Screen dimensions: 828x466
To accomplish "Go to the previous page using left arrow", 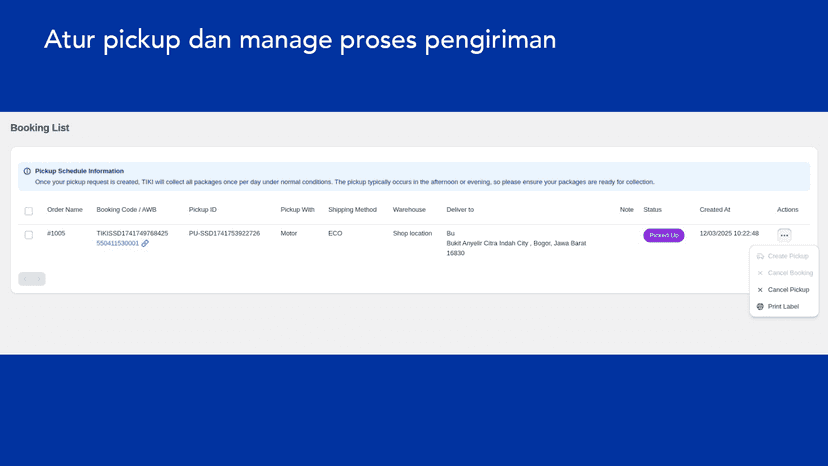I will [x=25, y=279].
